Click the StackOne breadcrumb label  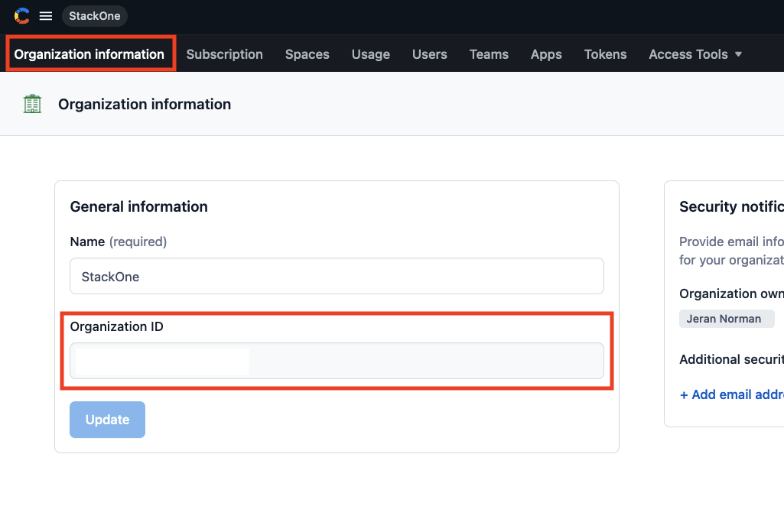(94, 15)
